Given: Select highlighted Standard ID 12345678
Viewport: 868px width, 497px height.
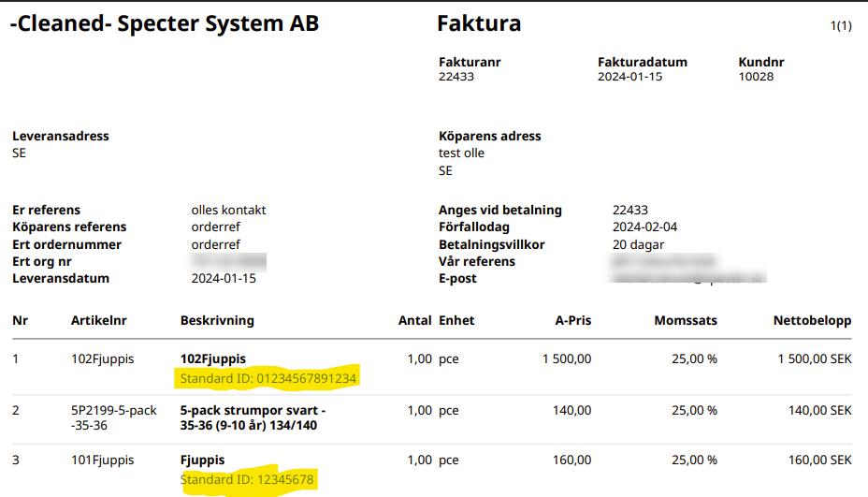Looking at the screenshot, I should (248, 480).
